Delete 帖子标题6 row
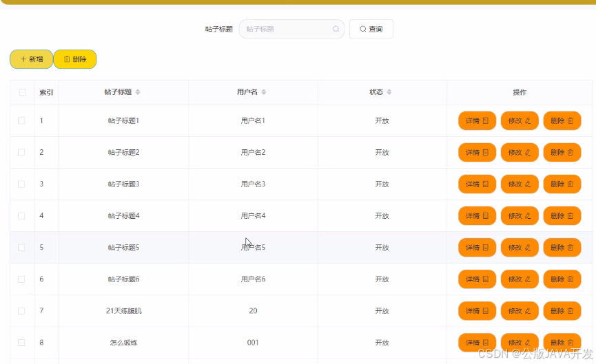This screenshot has width=596, height=364. point(562,279)
